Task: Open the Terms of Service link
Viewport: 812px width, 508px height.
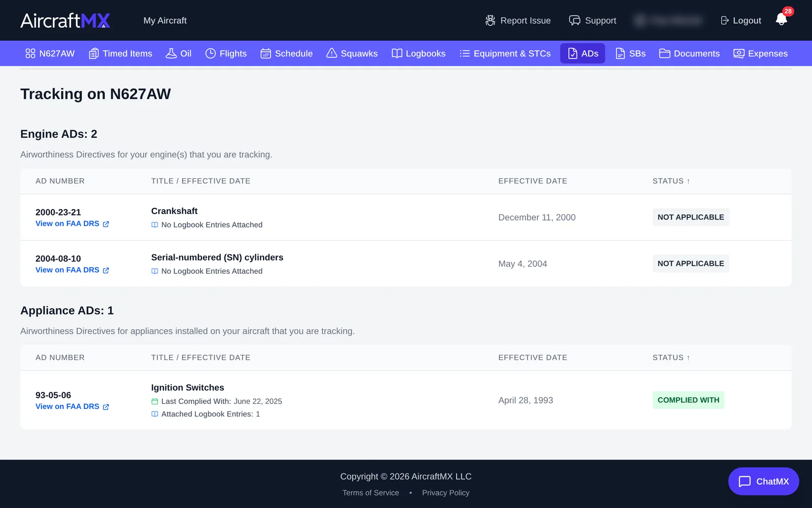Action: click(x=370, y=493)
